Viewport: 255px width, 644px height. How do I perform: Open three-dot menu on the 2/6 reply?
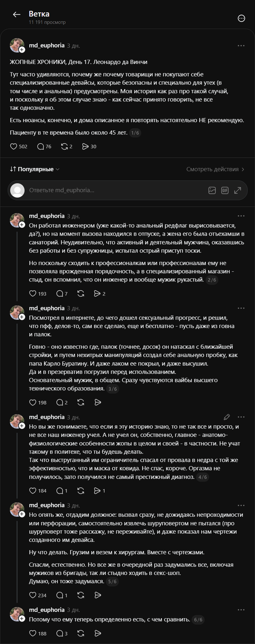(x=241, y=216)
